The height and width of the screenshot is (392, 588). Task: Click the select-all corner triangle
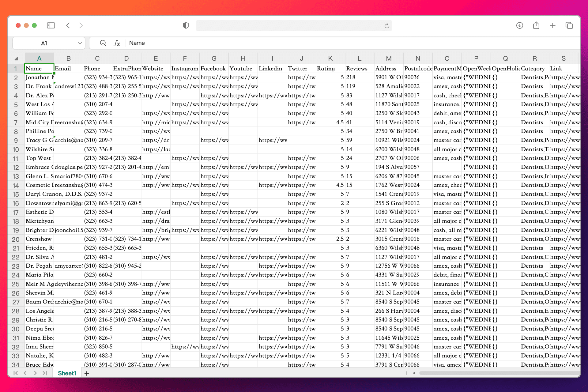pos(16,58)
